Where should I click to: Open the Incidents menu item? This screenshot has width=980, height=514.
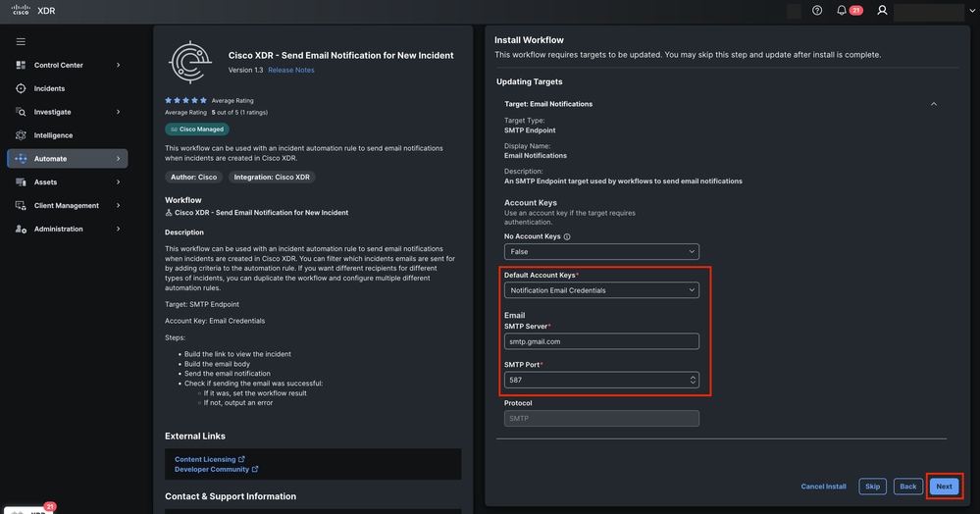click(67, 88)
